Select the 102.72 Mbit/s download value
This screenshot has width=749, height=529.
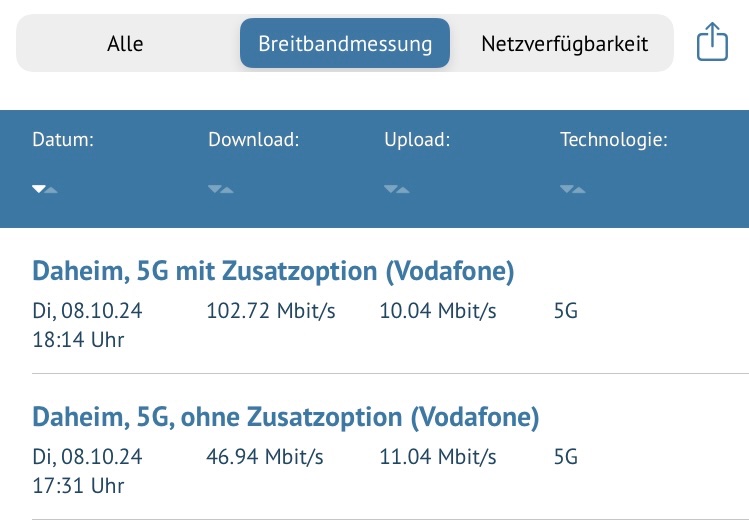[x=271, y=312]
